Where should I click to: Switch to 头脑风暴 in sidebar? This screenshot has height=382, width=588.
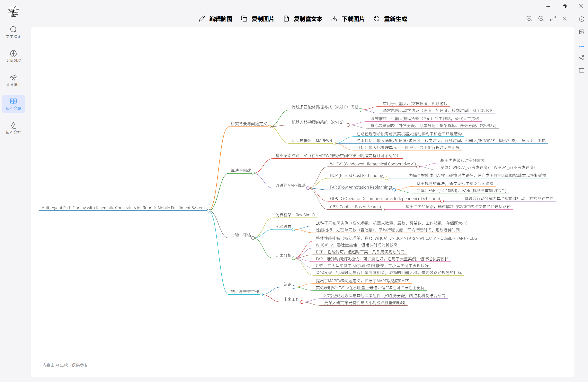click(x=13, y=56)
